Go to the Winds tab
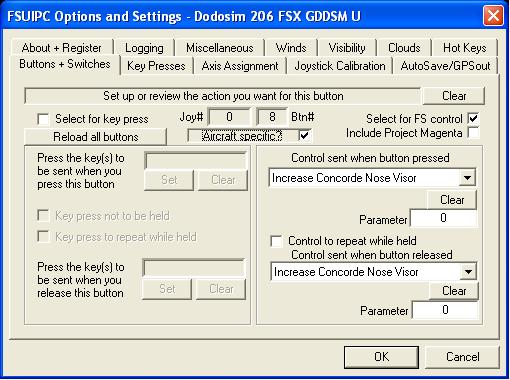Image resolution: width=510 pixels, height=380 pixels. click(x=291, y=48)
